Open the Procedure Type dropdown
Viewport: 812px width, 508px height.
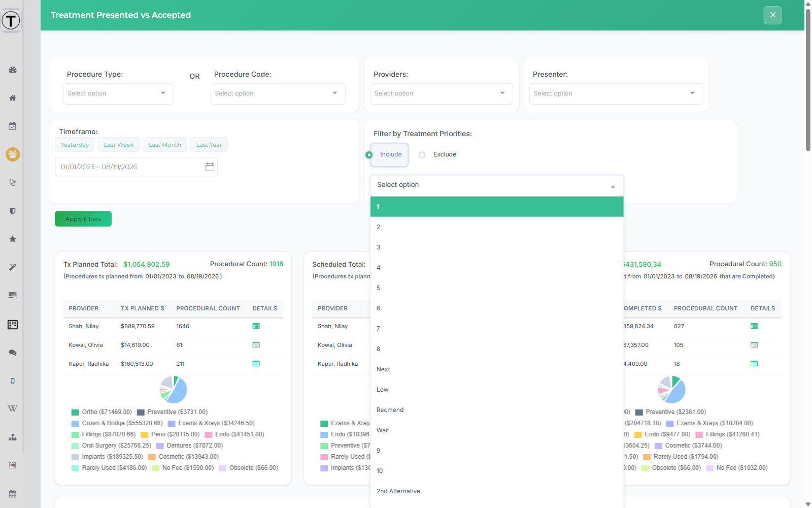(118, 94)
